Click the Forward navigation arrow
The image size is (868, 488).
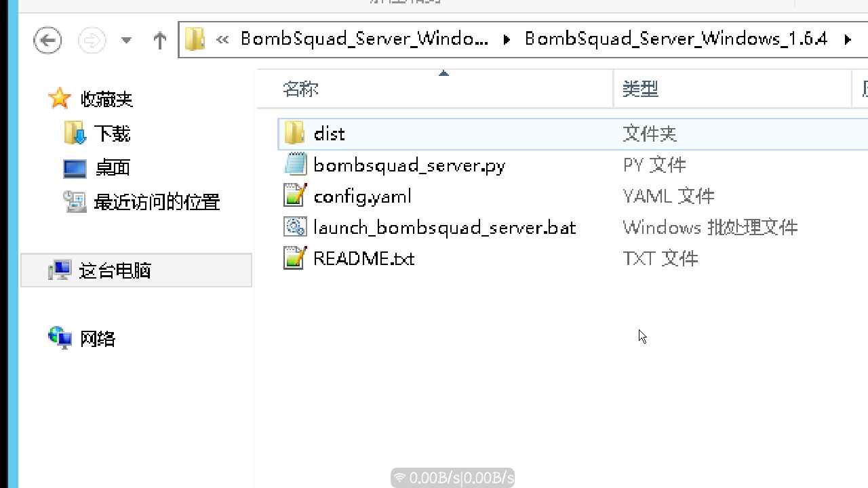pyautogui.click(x=92, y=40)
